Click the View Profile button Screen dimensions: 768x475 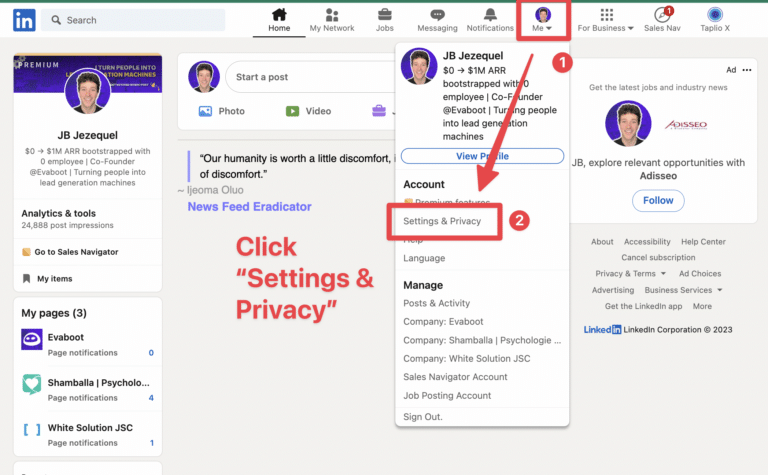pos(482,156)
